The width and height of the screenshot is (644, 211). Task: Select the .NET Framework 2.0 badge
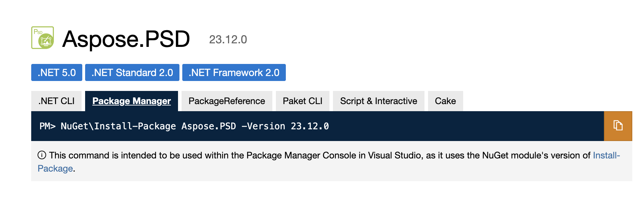point(234,72)
